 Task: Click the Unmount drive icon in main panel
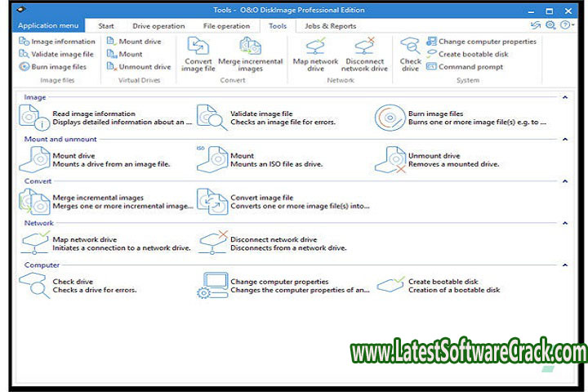(x=390, y=159)
